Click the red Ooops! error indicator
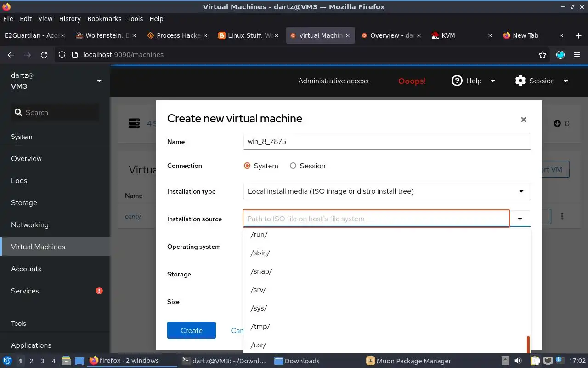This screenshot has height=368, width=588. (412, 81)
